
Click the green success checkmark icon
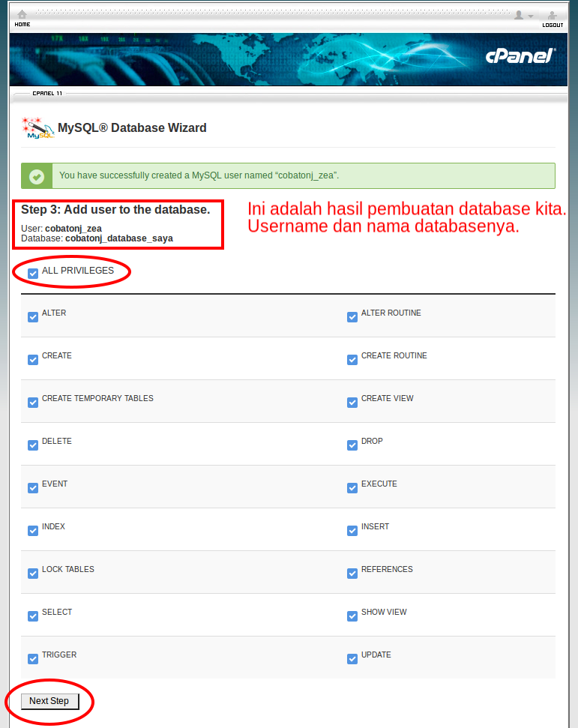pos(37,176)
